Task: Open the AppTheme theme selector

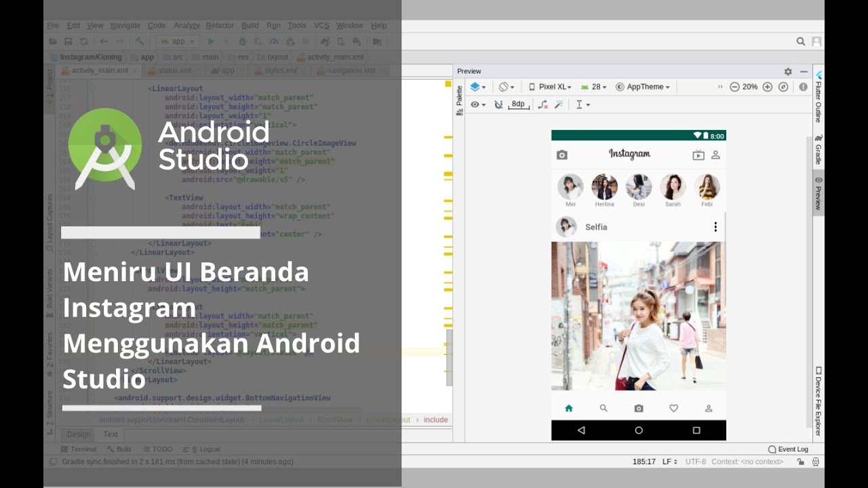Action: coord(643,87)
